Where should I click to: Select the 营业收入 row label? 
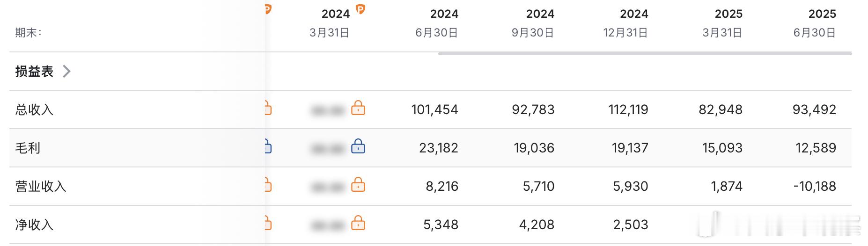[x=41, y=187]
